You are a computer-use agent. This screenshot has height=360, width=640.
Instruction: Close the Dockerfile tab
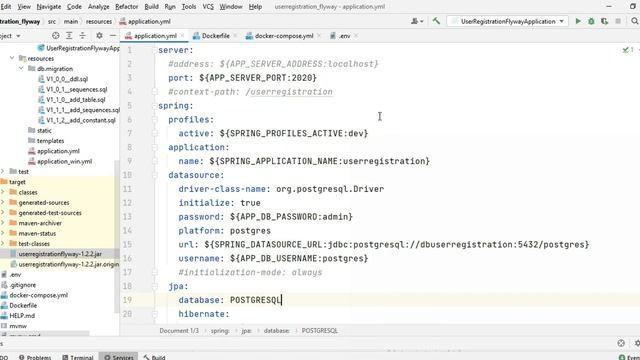236,36
